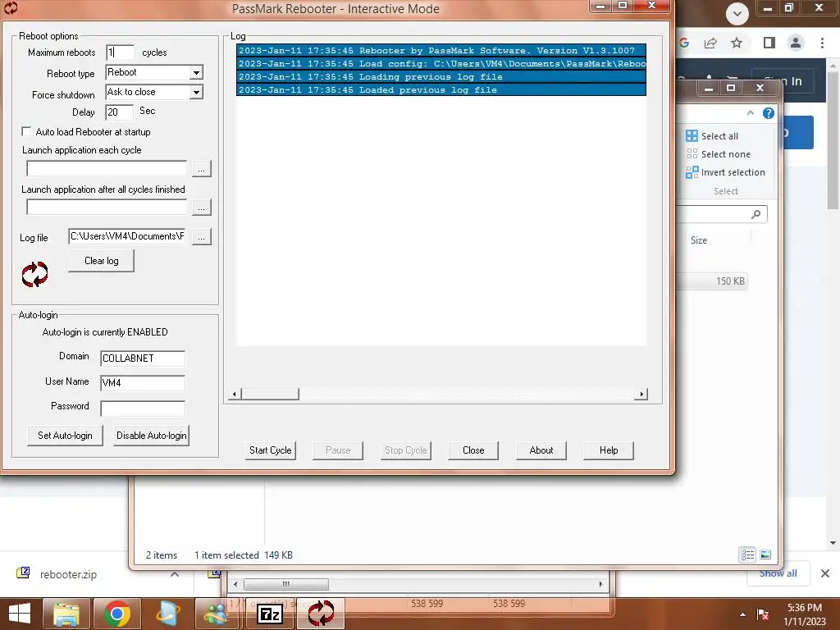Click the Log horizontal scrollbar thumb
Screen dimensions: 840x630
click(x=270, y=395)
